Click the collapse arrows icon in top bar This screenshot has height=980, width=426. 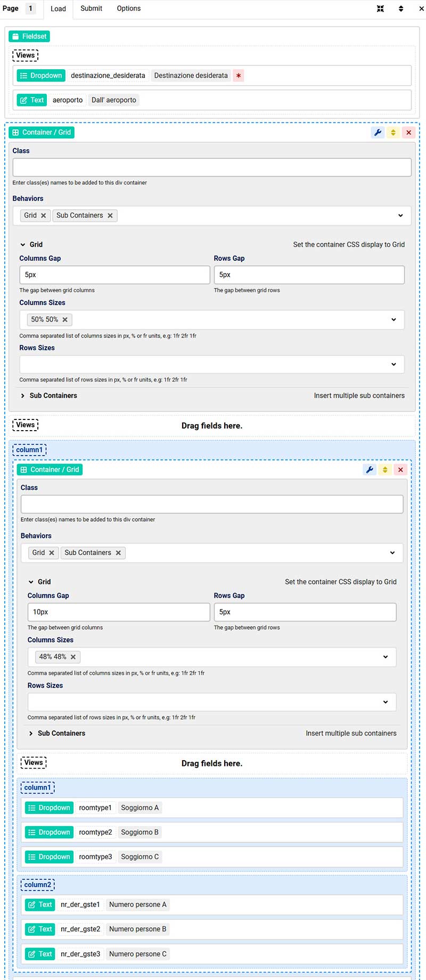click(x=380, y=9)
